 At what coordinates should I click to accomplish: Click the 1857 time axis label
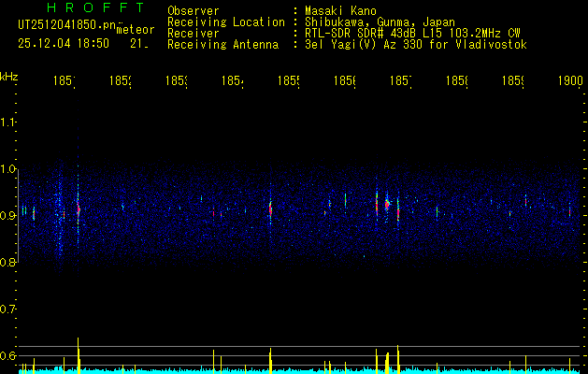401,80
